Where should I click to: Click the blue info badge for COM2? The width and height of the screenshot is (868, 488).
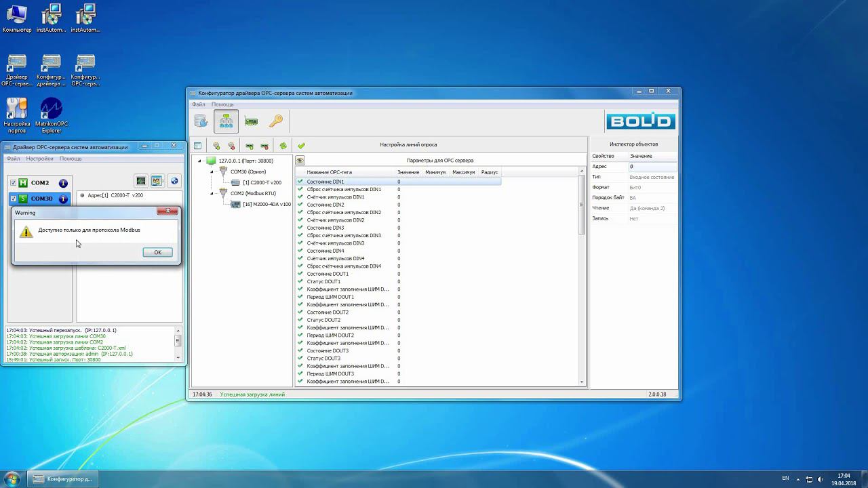point(63,183)
